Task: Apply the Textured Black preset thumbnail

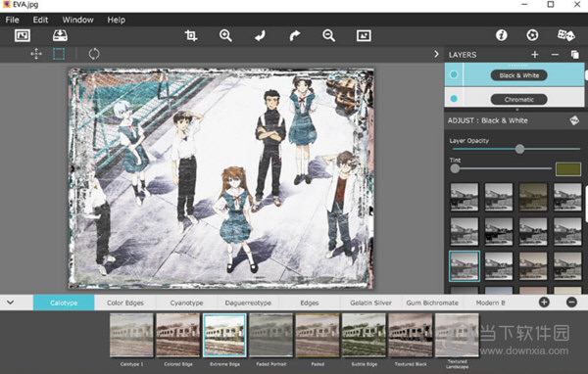Action: tap(411, 335)
